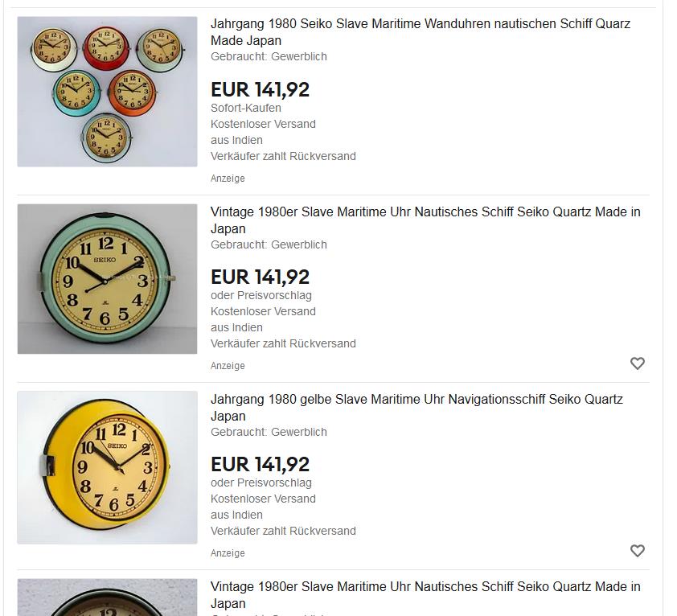Click 'Anzeige' label under yellow clock listing
Screen dimensions: 677x616
[x=228, y=553]
